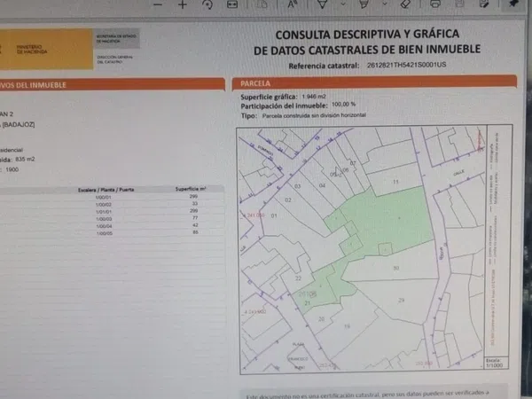
Task: Click parcel 01 on the map
Action: pyautogui.click(x=274, y=215)
